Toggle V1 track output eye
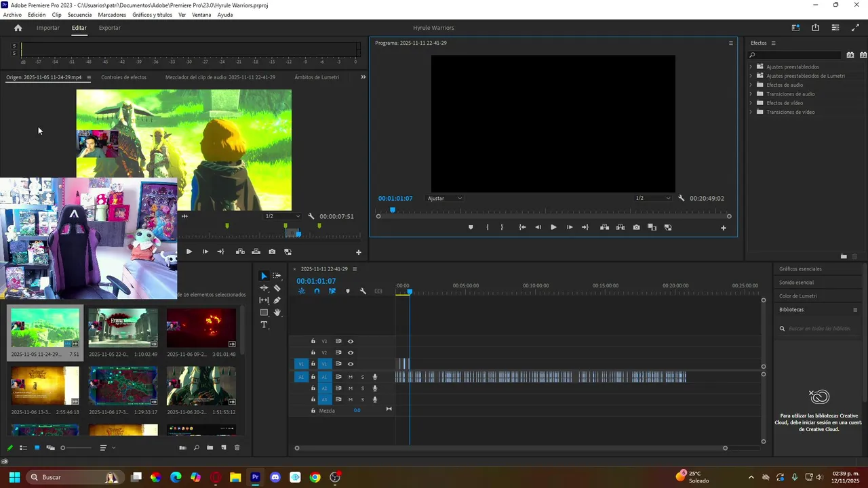868x488 pixels. [351, 364]
